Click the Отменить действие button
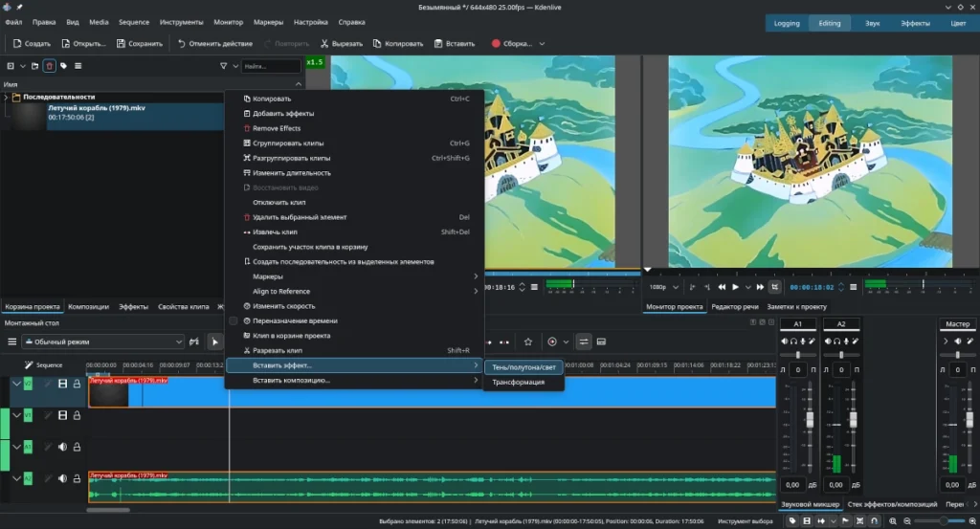The image size is (980, 529). point(215,44)
